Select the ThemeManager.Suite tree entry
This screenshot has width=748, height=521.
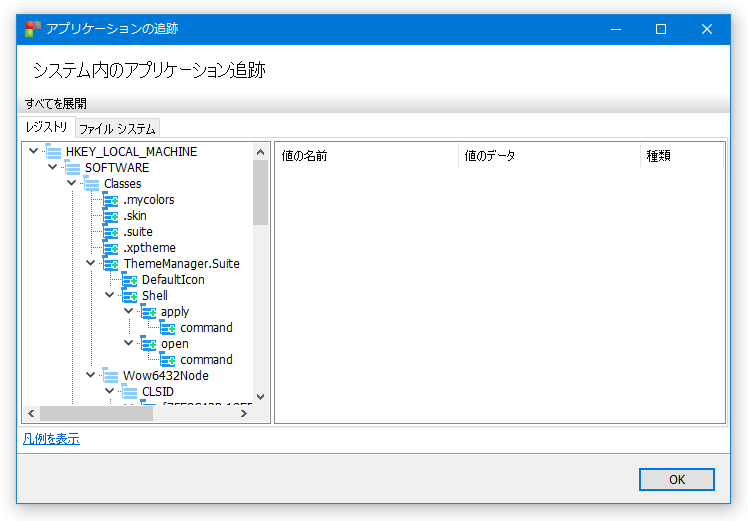[x=181, y=263]
